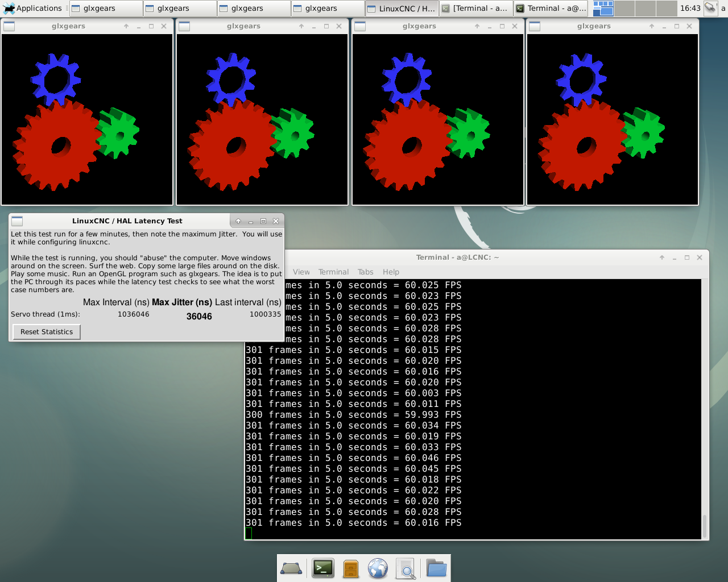Open the View menu in the Terminal

301,272
